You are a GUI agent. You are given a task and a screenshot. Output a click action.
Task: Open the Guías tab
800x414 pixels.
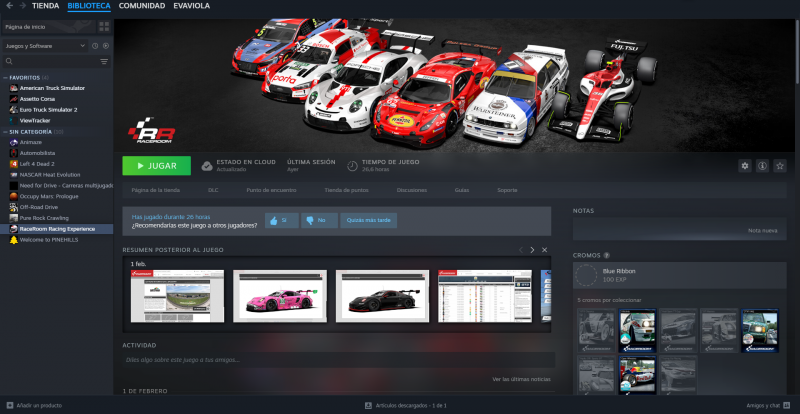(462, 190)
